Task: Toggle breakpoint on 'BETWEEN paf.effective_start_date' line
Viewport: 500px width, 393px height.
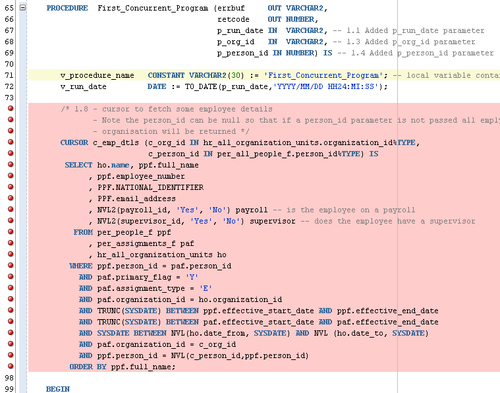Action: pos(11,321)
